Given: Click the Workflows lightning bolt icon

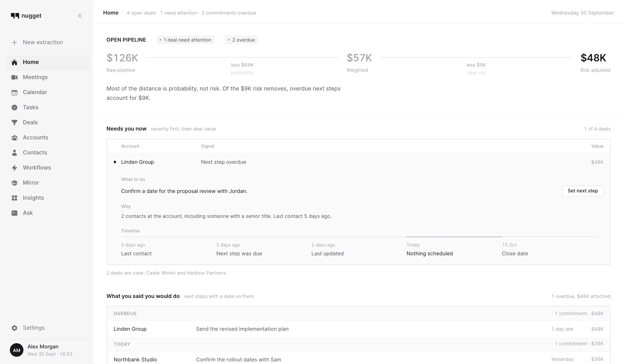Looking at the screenshot, I should (15, 168).
